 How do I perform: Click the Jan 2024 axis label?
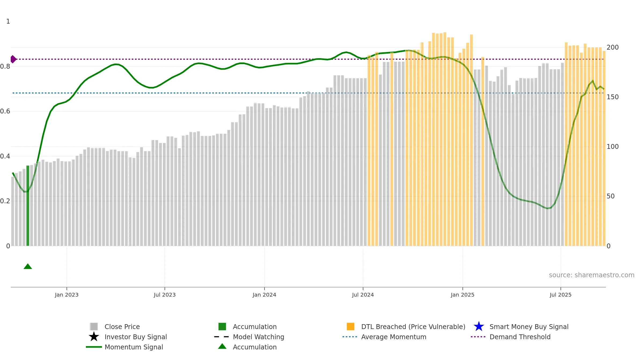pos(264,295)
